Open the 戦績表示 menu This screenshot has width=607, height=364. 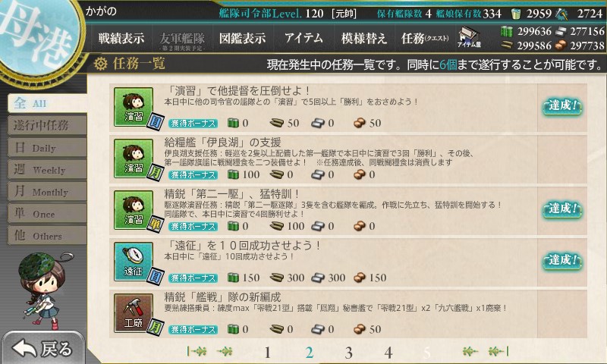click(121, 38)
